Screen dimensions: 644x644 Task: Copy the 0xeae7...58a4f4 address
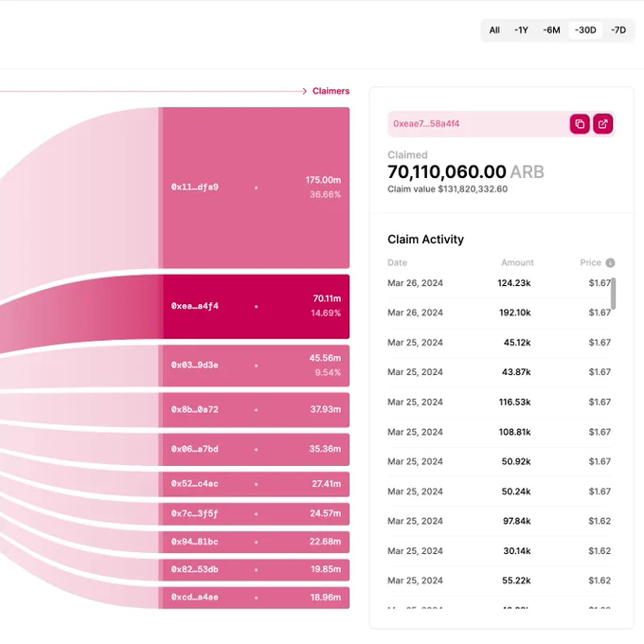point(580,124)
